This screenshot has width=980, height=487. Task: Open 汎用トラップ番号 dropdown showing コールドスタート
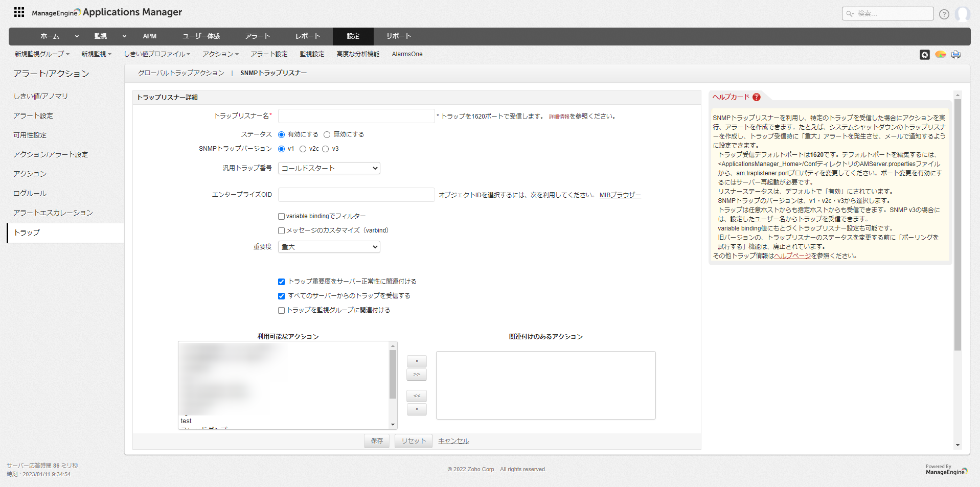[x=329, y=168]
